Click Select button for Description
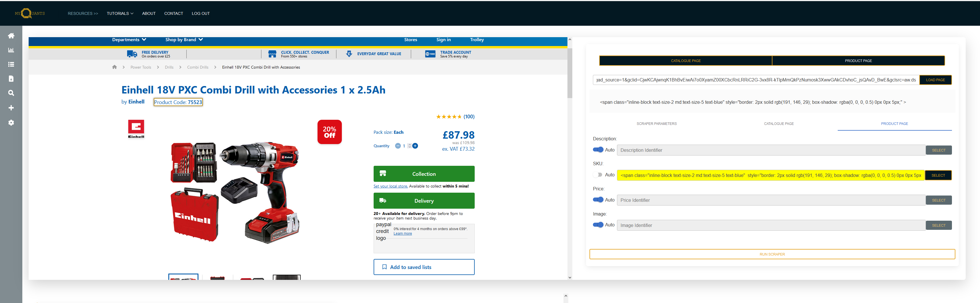The image size is (980, 303). click(x=938, y=150)
